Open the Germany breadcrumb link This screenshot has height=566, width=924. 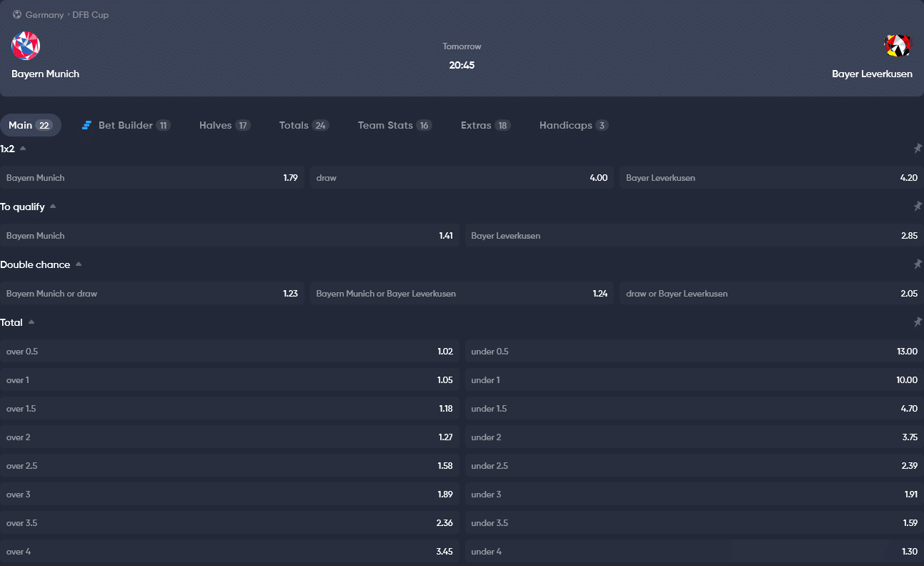[44, 14]
